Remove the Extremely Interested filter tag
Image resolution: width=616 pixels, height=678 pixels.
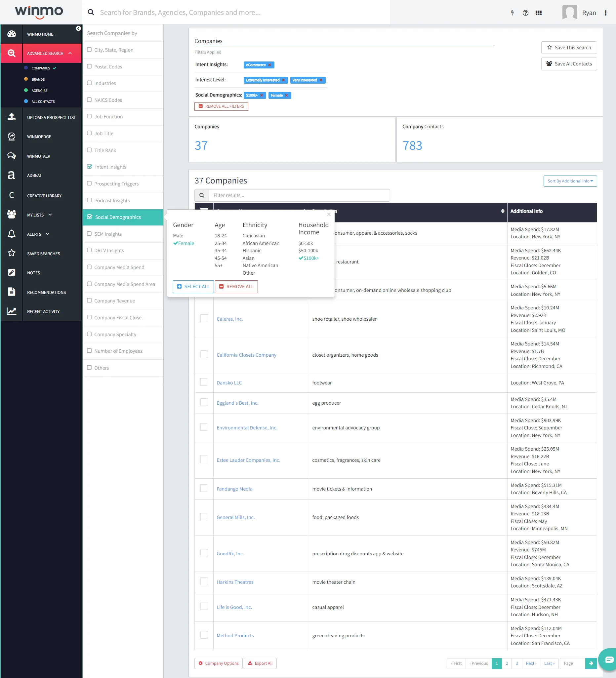(x=283, y=80)
